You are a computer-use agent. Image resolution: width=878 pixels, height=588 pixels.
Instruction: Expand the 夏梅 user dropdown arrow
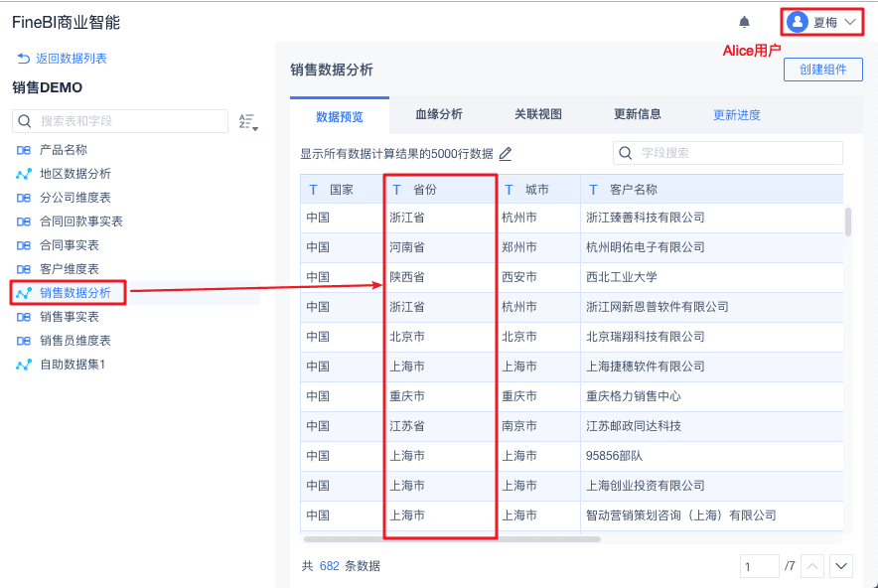(x=850, y=23)
